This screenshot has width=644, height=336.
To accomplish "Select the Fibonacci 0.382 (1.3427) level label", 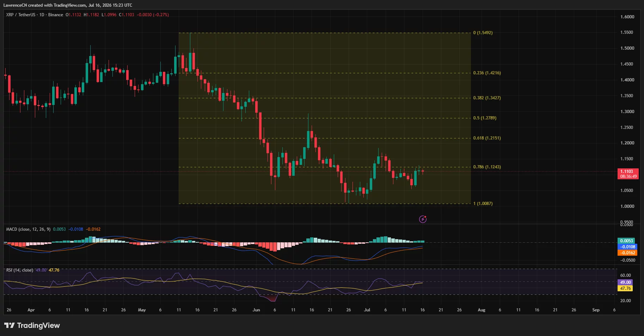I will coord(487,98).
